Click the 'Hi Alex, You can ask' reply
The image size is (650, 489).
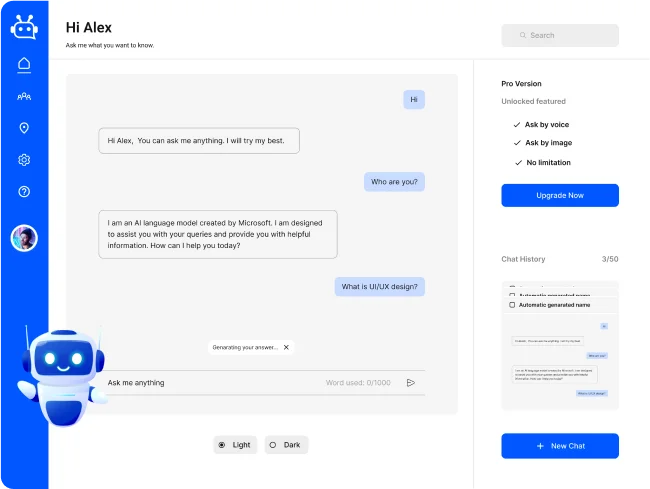(x=199, y=141)
